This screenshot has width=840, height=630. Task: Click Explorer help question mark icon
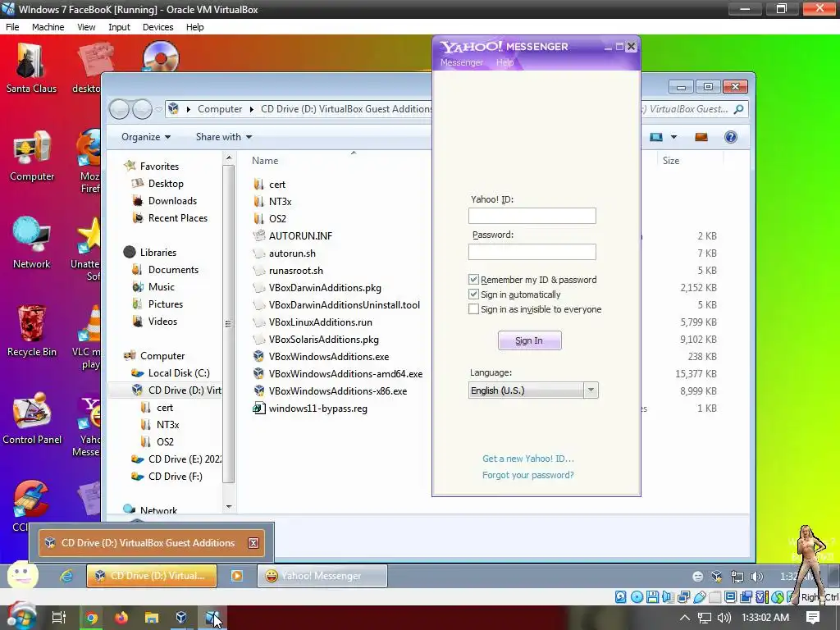click(731, 137)
